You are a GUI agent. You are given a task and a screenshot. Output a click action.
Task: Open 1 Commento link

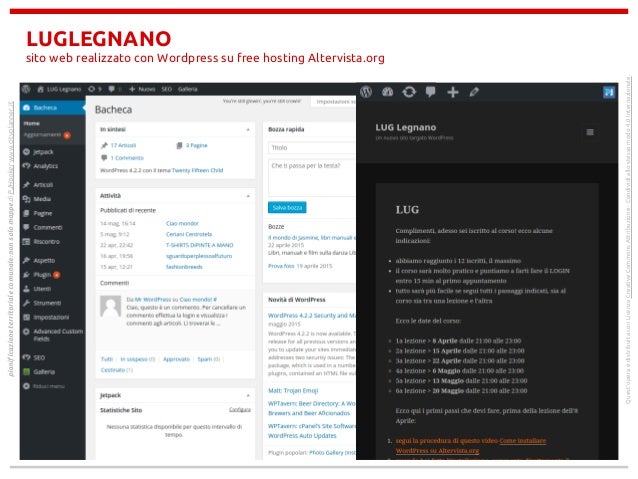point(127,158)
